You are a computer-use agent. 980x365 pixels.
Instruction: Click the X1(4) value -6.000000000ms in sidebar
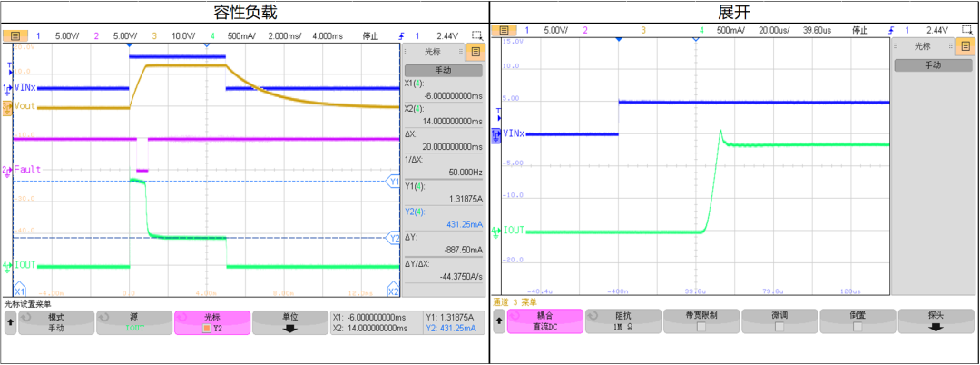coord(453,95)
